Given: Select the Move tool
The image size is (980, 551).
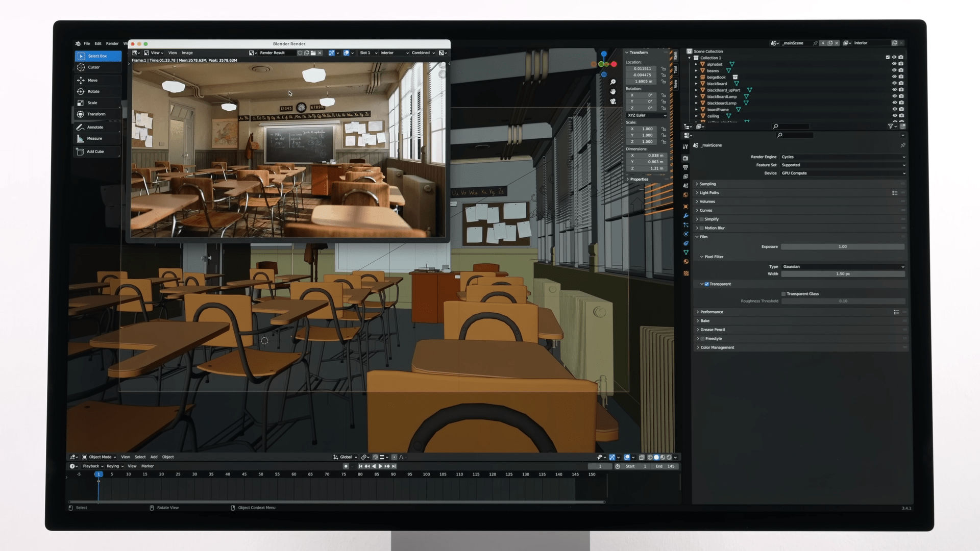Looking at the screenshot, I should coord(92,80).
